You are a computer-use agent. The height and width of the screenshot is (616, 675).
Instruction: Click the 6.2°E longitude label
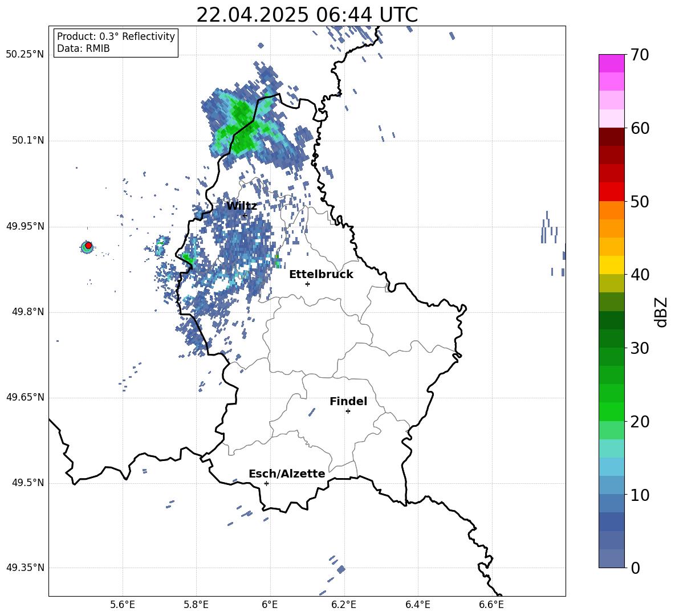click(344, 605)
